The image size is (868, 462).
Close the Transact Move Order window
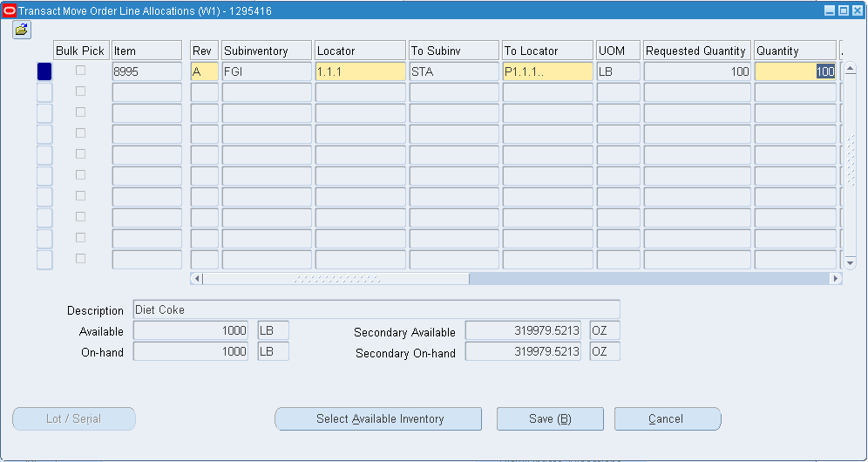click(857, 10)
